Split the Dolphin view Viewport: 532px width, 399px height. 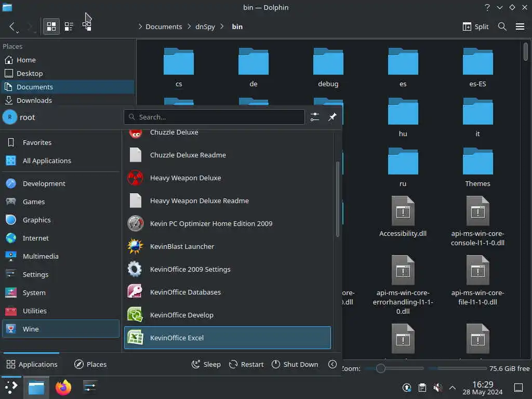(x=475, y=26)
